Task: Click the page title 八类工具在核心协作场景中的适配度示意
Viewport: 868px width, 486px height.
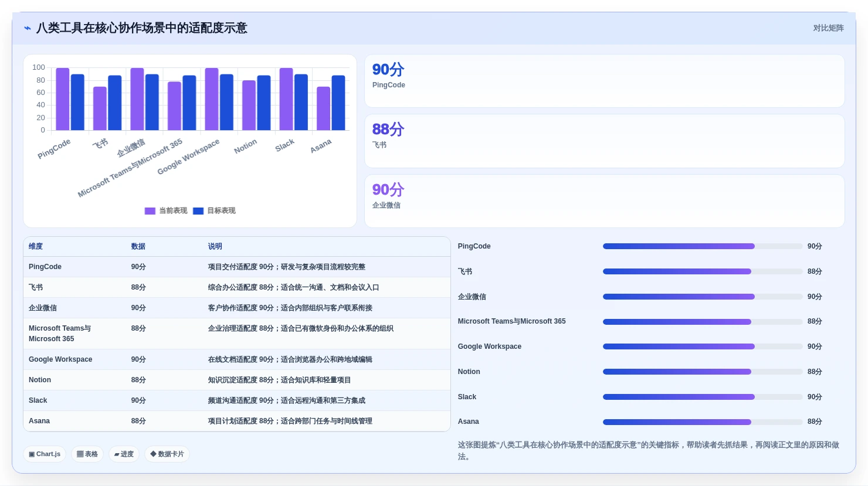Action: pyautogui.click(x=142, y=28)
